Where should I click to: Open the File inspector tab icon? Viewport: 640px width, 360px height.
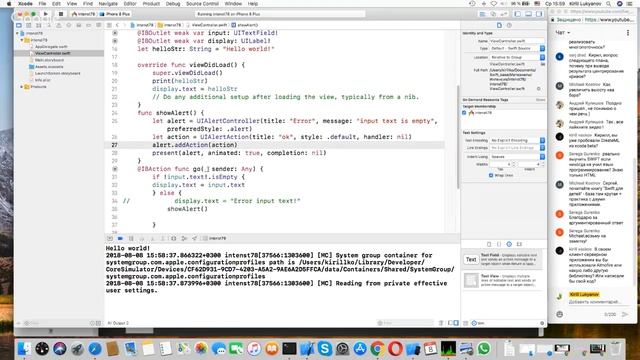tap(499, 25)
